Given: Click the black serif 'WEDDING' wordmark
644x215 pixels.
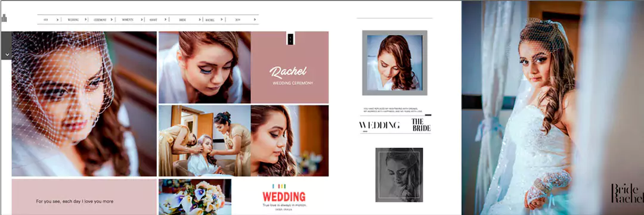Looking at the screenshot, I should [x=379, y=125].
